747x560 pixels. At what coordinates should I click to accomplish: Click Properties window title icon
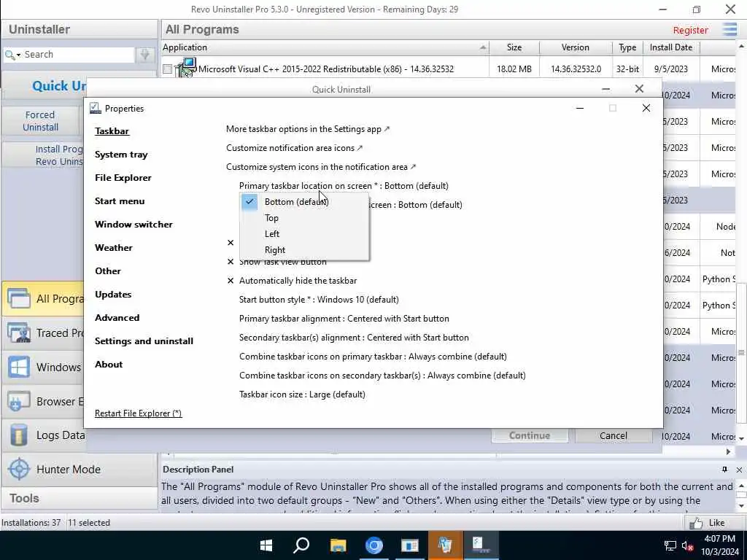point(96,108)
